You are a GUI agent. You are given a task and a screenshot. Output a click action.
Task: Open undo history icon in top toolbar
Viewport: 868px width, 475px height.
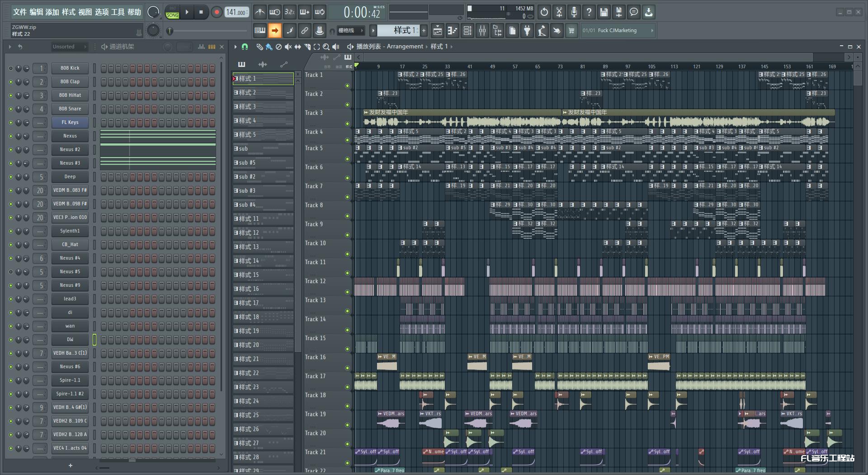[x=544, y=12]
